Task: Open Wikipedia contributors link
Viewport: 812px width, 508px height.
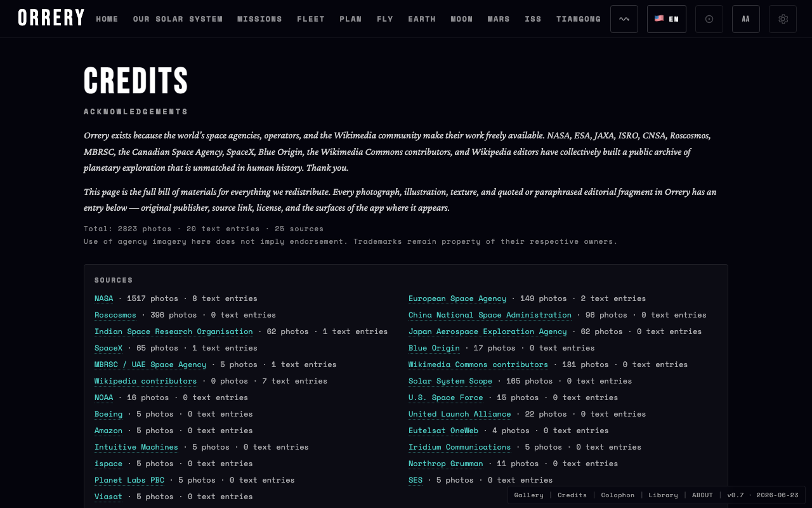Action: tap(146, 381)
